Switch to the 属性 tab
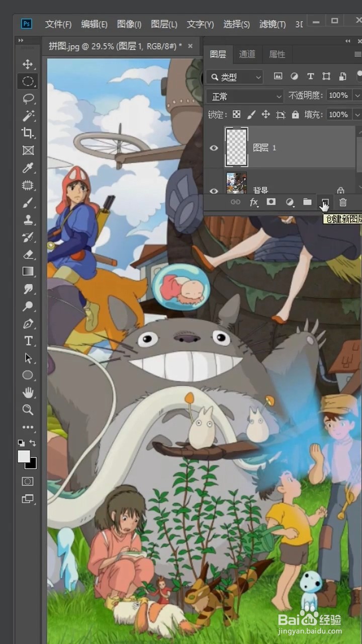Viewport: 362px width, 644px height. (x=277, y=54)
